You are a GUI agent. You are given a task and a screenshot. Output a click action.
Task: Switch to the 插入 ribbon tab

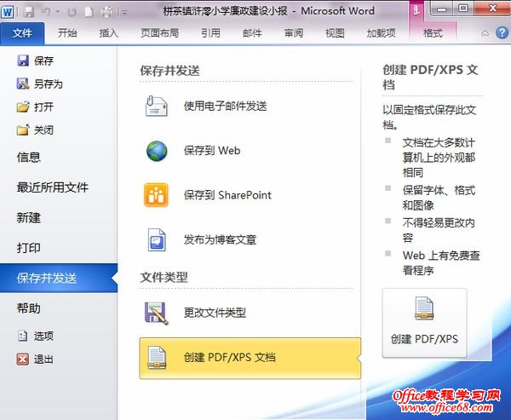(108, 33)
